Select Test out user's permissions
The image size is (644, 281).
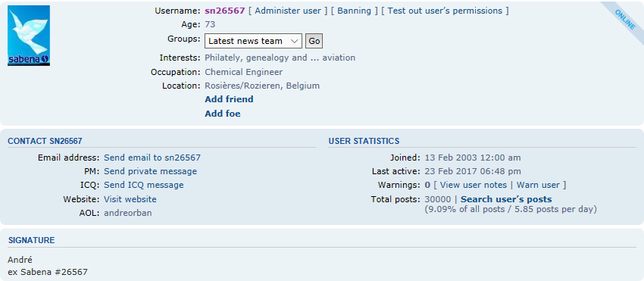pos(445,11)
